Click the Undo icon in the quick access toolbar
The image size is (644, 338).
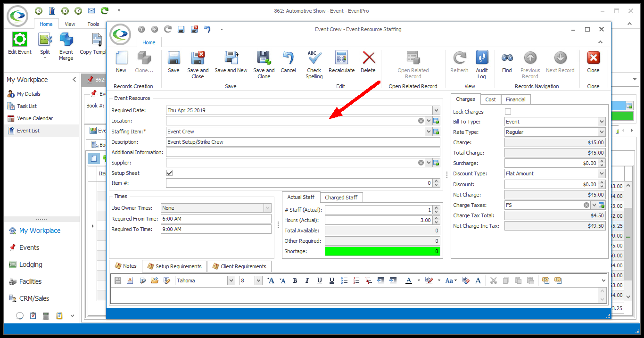point(207,29)
